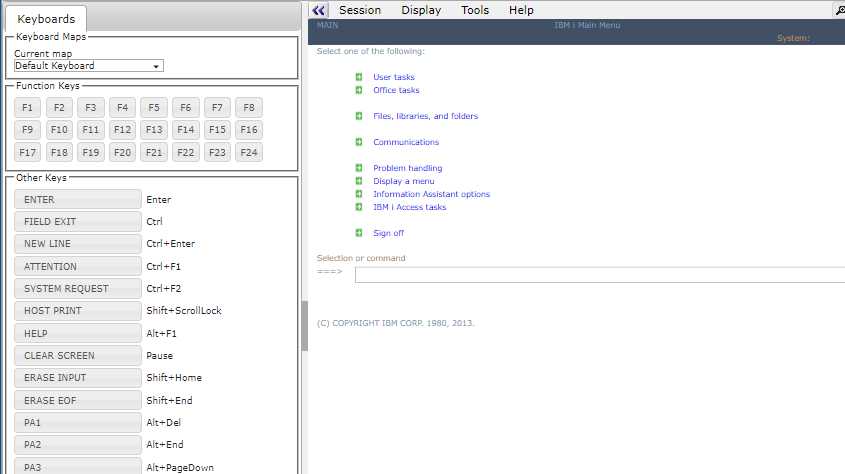Image resolution: width=845 pixels, height=474 pixels.
Task: Select the Keyboards tab
Action: (x=46, y=19)
